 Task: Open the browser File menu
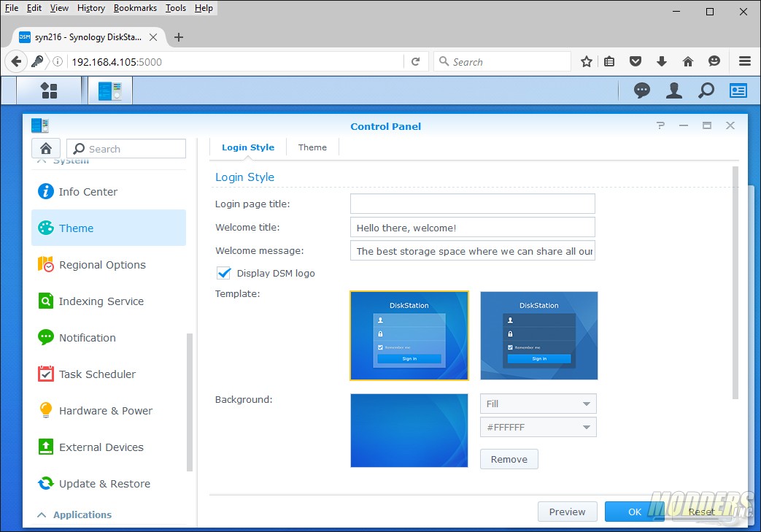click(12, 8)
